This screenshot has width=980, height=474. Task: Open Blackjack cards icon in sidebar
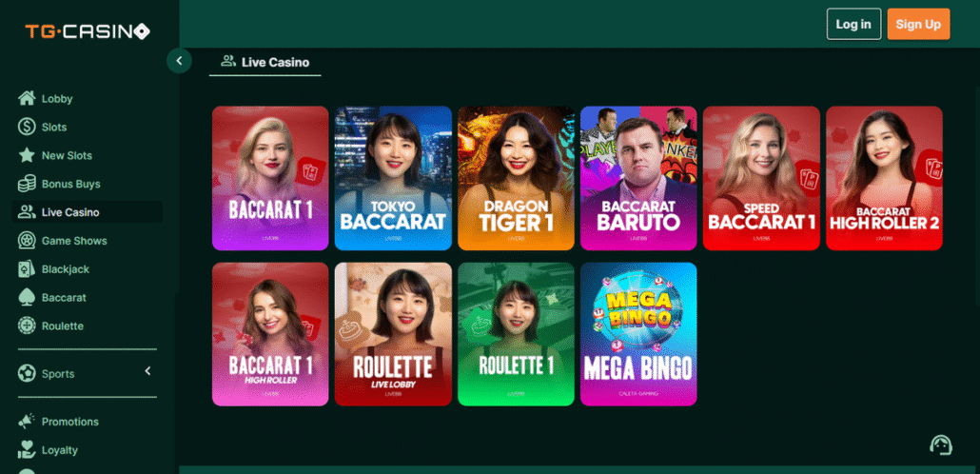point(27,269)
